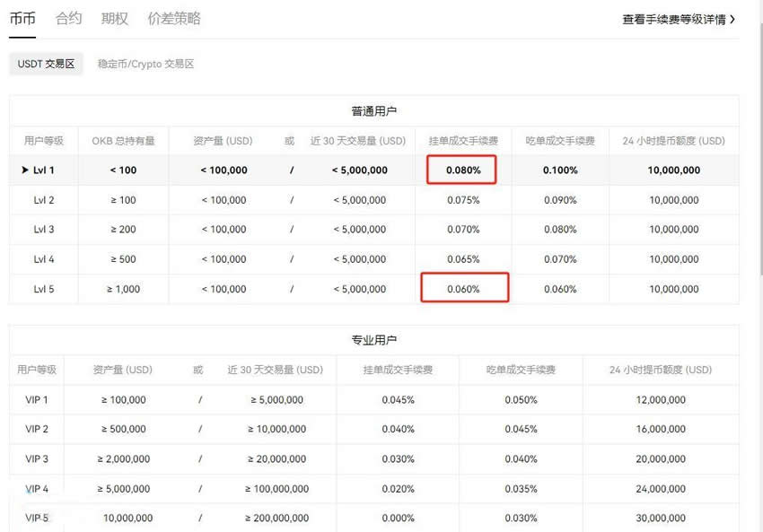Switch to the 期权 tab
The height and width of the screenshot is (532, 763).
tap(115, 19)
